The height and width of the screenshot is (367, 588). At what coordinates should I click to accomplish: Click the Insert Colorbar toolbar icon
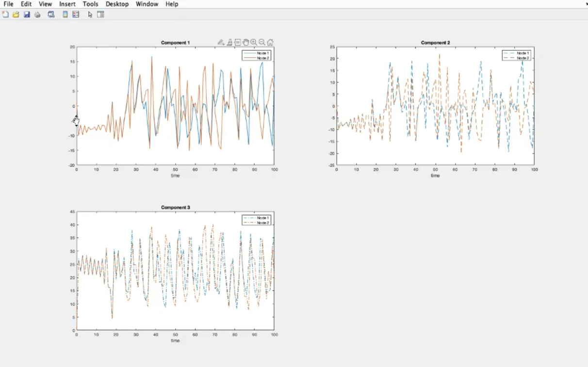coord(65,15)
